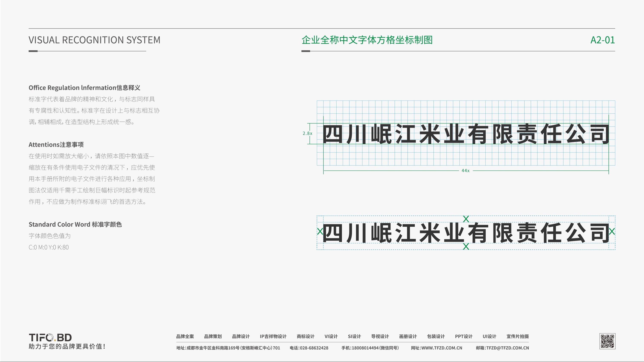Click the green X mark above the lower company name
Image resolution: width=644 pixels, height=362 pixels.
point(466,219)
